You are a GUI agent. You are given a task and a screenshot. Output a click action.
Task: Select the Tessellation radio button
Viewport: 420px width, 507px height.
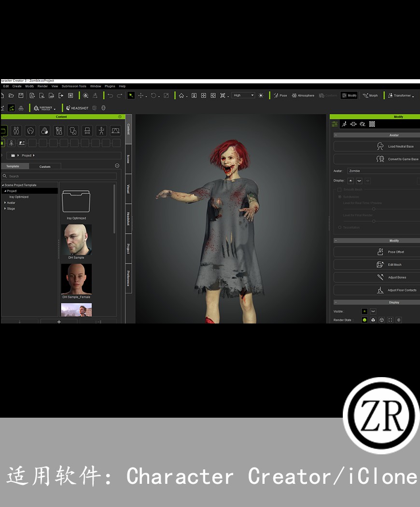click(339, 227)
